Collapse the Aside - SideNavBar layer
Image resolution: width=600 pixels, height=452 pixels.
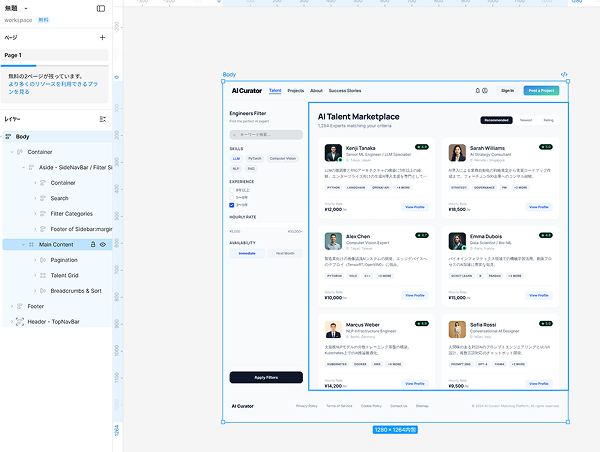tap(23, 167)
